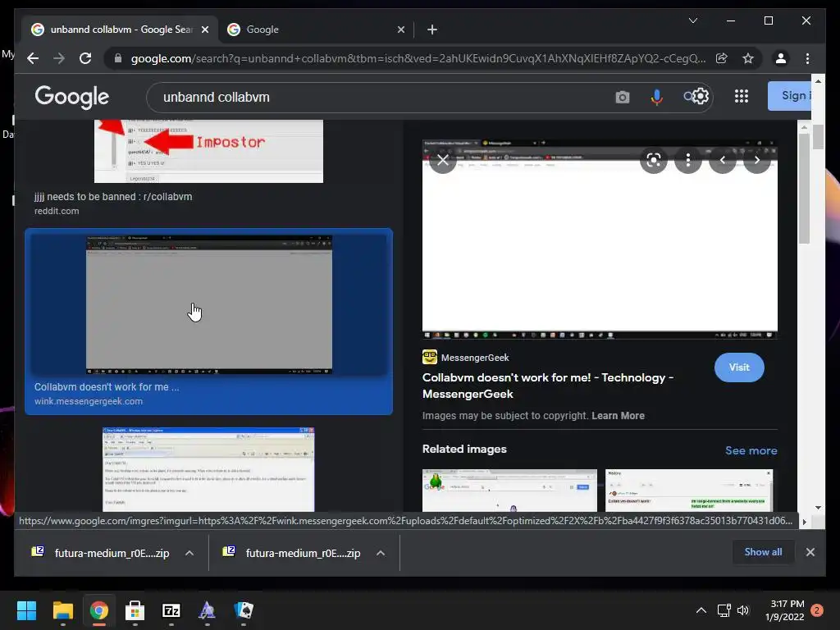Click the preview panel scrollbar
Viewport: 840px width, 630px height.
coord(804,189)
